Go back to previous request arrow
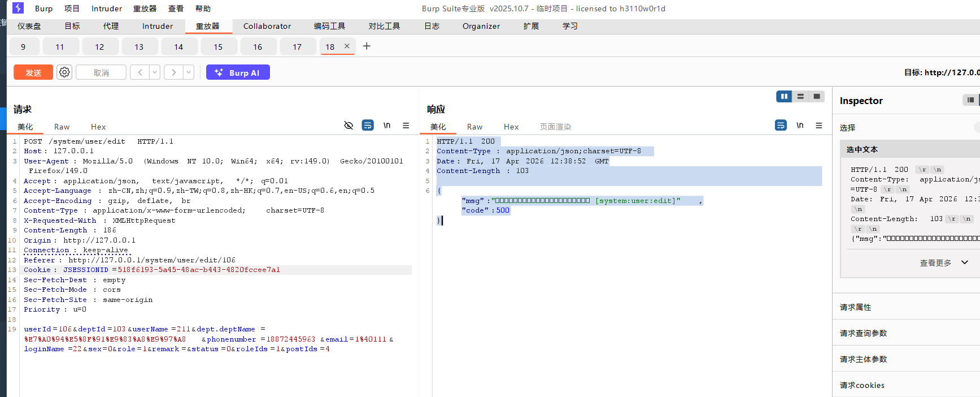This screenshot has height=397, width=980. click(x=140, y=72)
